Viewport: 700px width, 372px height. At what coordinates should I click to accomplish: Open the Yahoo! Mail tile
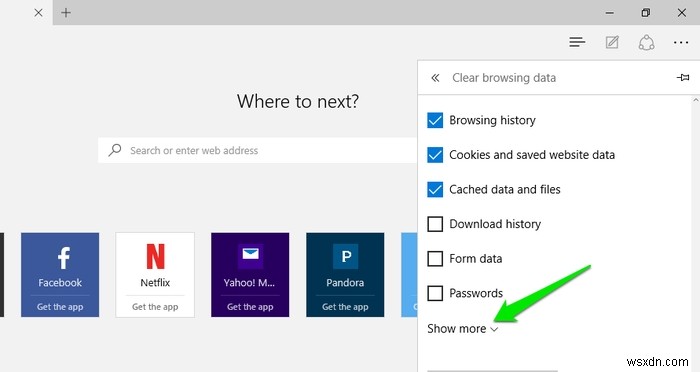tap(250, 275)
